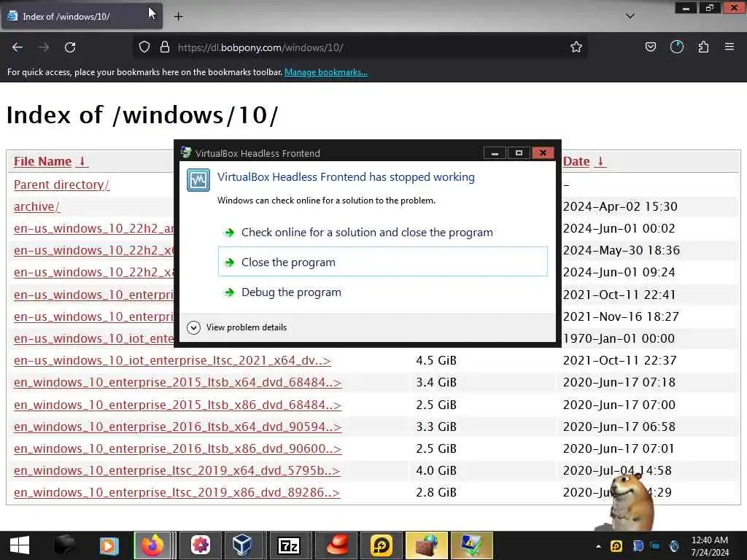747x560 pixels.
Task: Open the red hat taskbar icon
Action: [x=337, y=545]
